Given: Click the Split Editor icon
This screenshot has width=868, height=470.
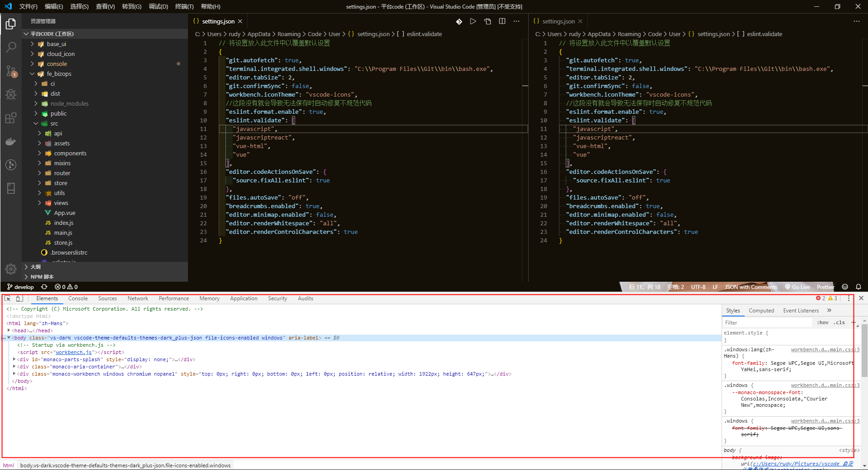Looking at the screenshot, I should (x=502, y=21).
